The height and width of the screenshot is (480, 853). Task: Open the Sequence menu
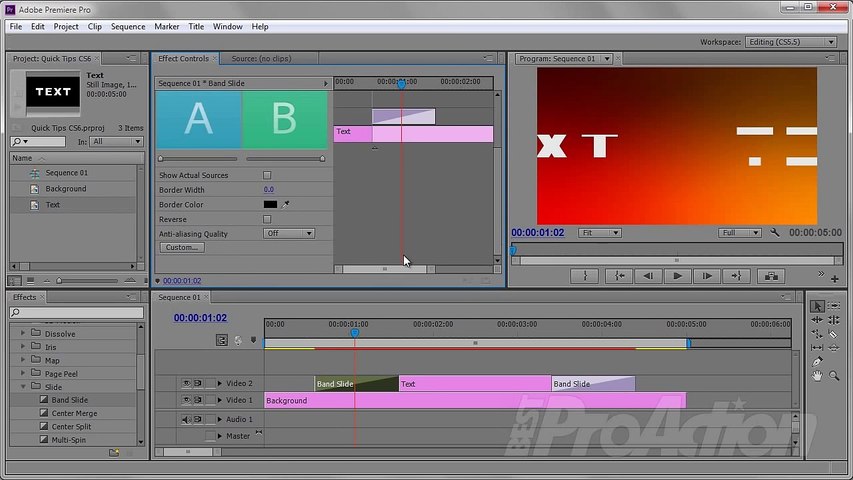128,27
